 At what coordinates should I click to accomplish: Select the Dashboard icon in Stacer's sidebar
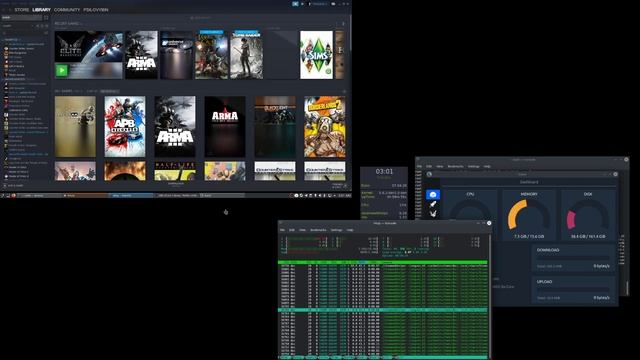(433, 194)
